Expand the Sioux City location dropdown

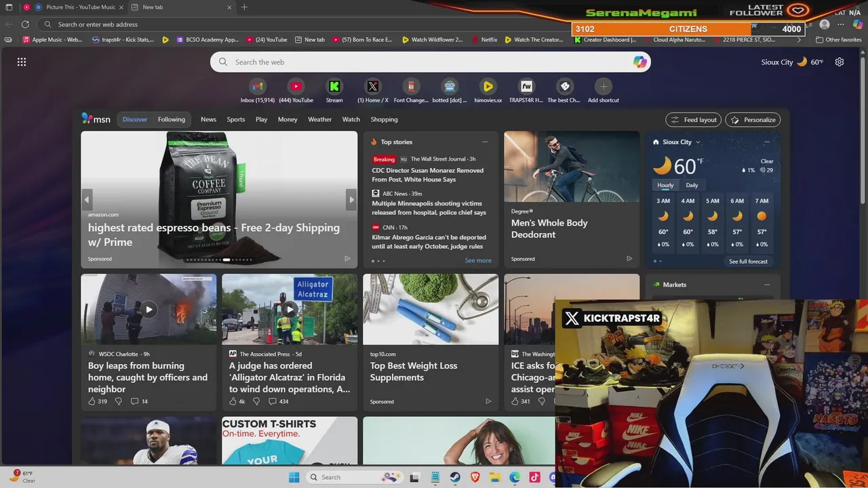click(698, 142)
